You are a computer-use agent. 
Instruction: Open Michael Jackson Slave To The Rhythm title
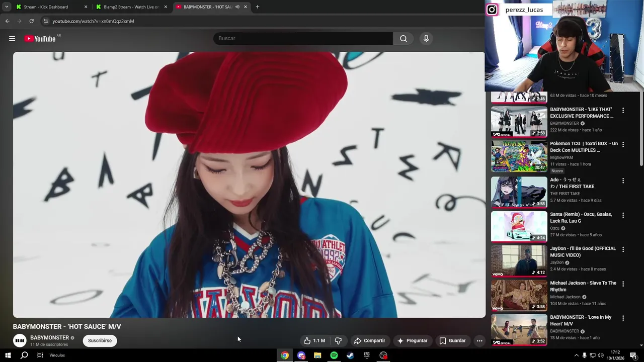pyautogui.click(x=583, y=286)
